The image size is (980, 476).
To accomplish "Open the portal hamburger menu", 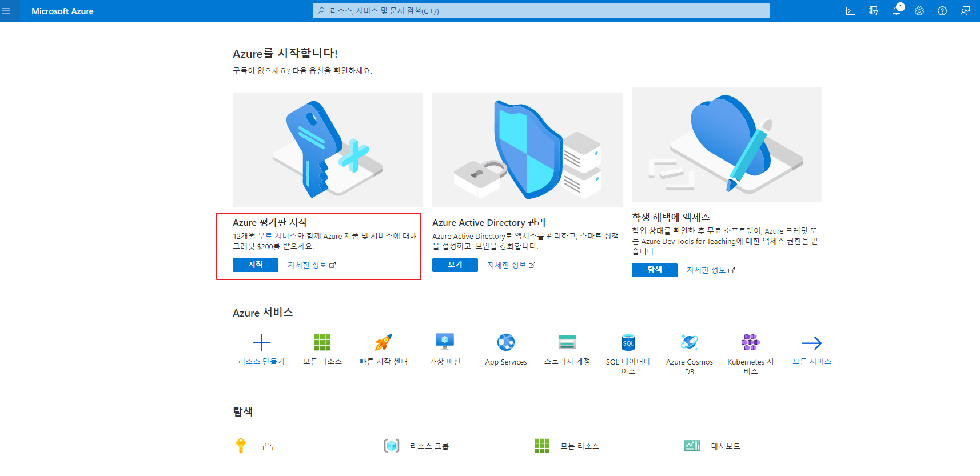I will [7, 11].
